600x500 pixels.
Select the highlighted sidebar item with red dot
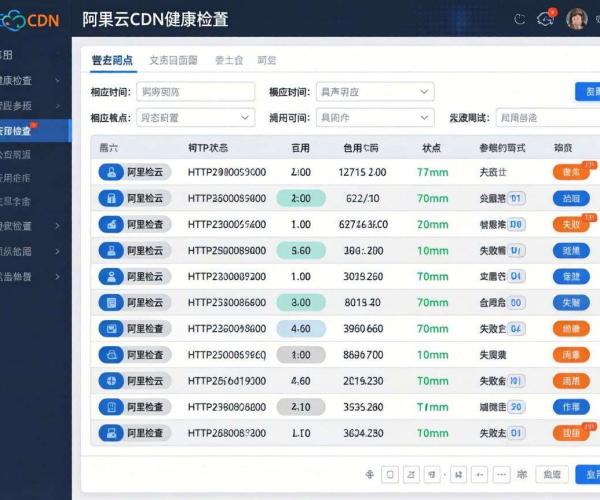34,131
